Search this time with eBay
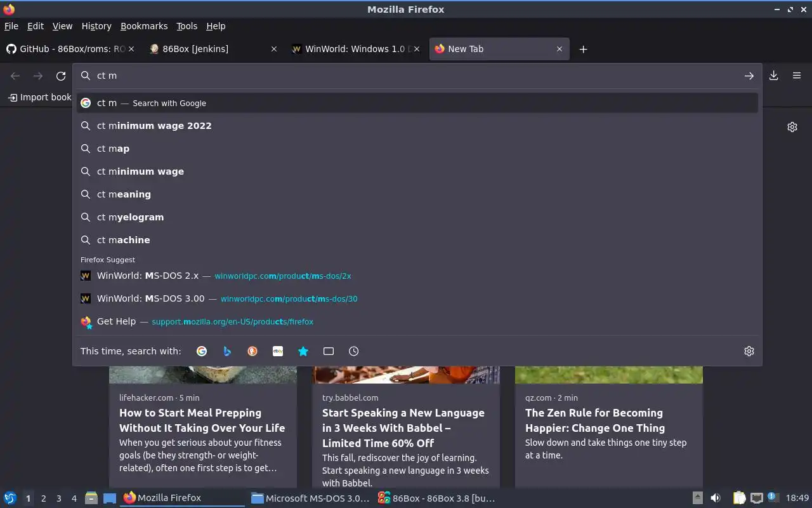Viewport: 812px width, 508px height. click(x=278, y=351)
